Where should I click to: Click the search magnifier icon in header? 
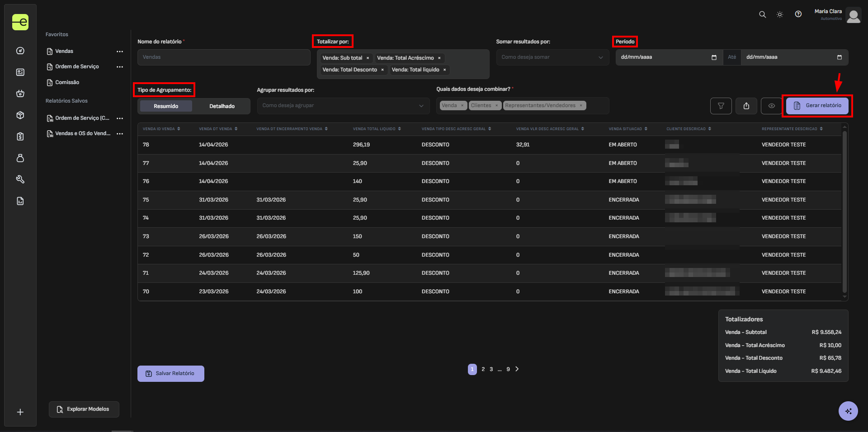pos(762,14)
